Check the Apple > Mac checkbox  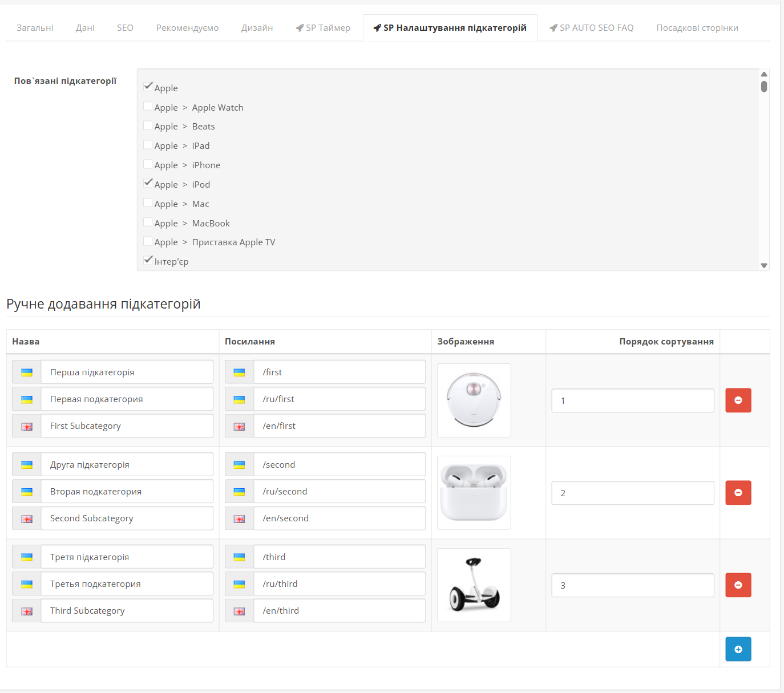click(x=148, y=202)
